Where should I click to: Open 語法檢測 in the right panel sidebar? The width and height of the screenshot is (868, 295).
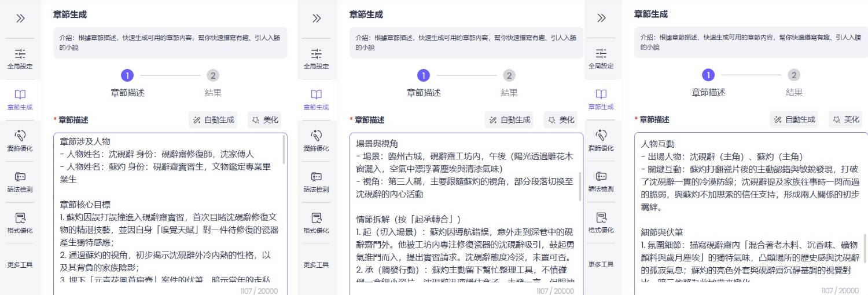click(x=601, y=182)
